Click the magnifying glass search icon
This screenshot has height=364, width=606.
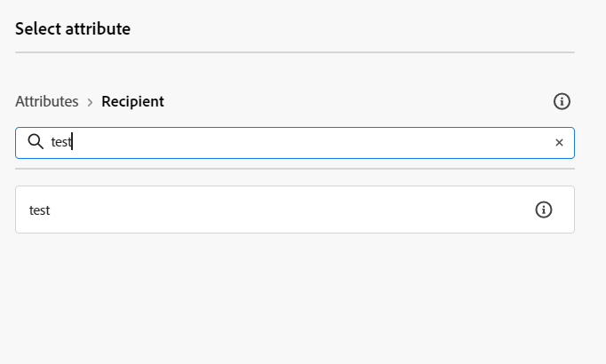(x=36, y=142)
